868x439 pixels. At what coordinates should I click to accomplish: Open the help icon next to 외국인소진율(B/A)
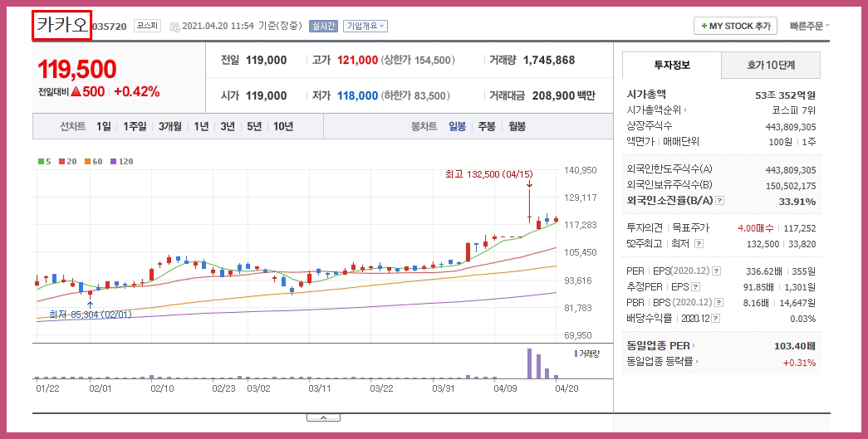[x=719, y=201]
